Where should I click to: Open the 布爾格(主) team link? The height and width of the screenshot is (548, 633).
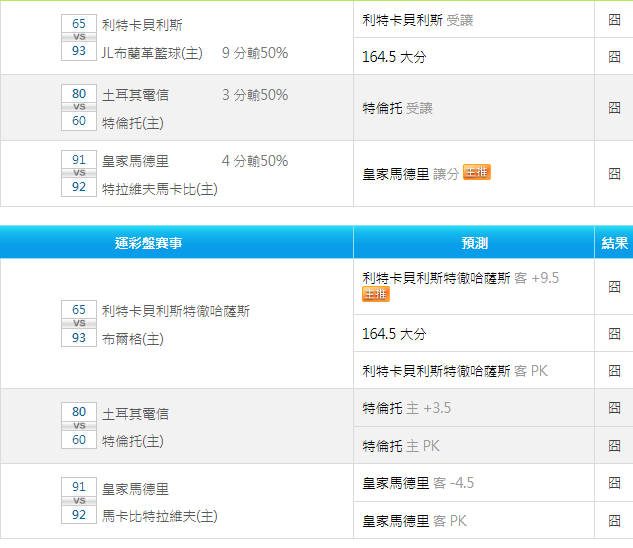[132, 339]
